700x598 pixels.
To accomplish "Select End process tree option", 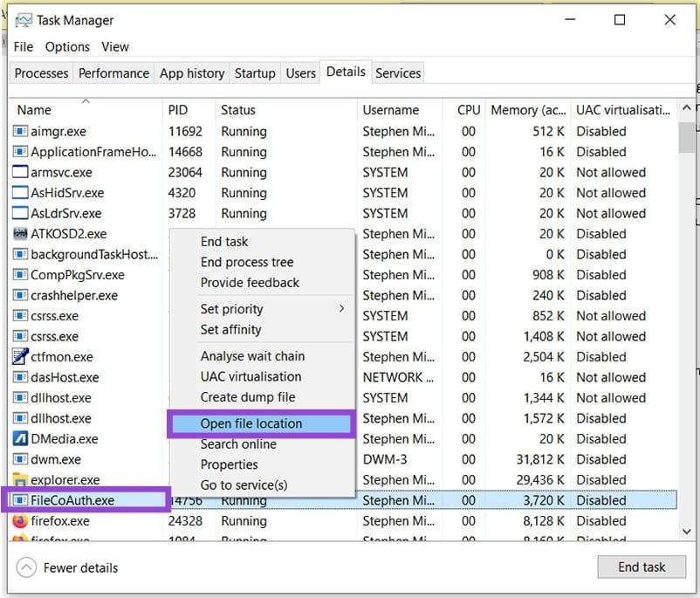I will pos(247,262).
